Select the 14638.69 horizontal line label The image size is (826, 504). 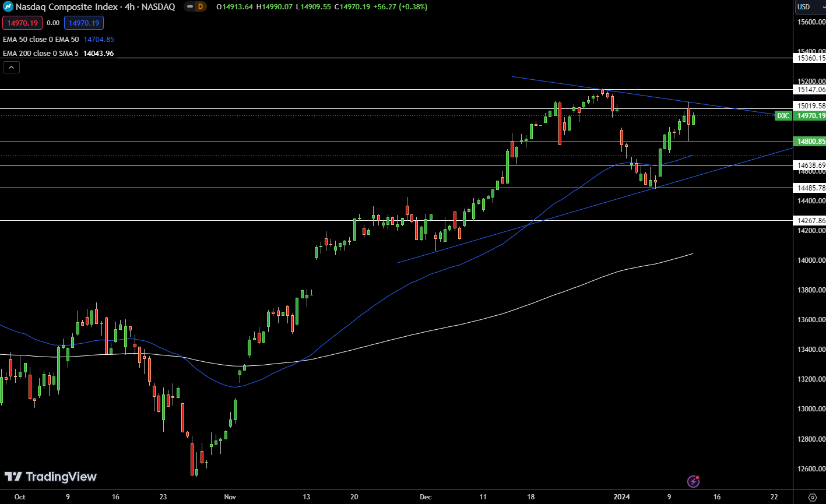coord(811,165)
